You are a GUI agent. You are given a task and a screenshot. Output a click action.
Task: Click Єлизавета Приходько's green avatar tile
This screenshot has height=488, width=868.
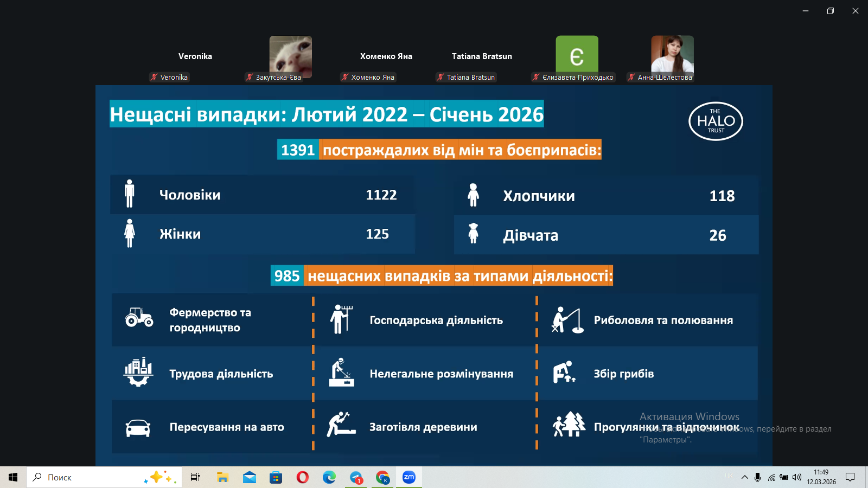tap(577, 54)
